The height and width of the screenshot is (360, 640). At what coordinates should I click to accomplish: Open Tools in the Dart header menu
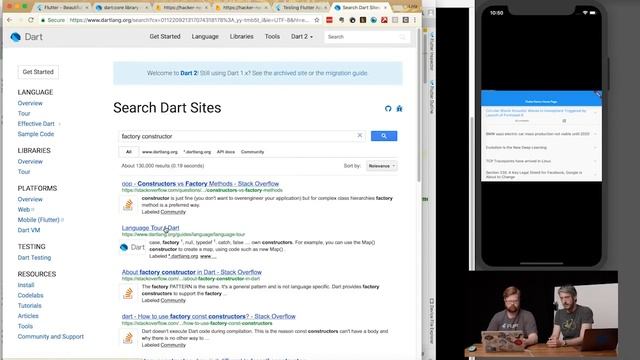point(272,37)
